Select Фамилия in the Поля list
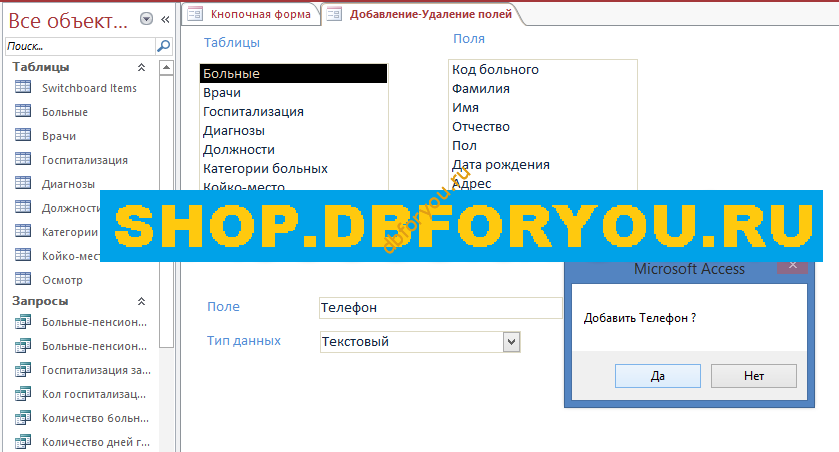The width and height of the screenshot is (839, 452). [543, 88]
